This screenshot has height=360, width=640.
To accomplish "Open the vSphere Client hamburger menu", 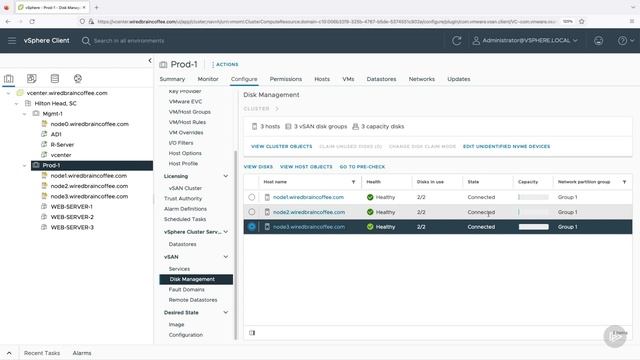I will [12, 40].
